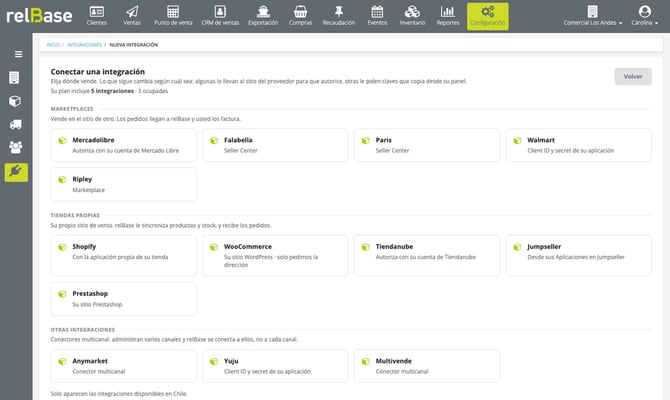Open the sidebar truck icon
This screenshot has width=670, height=400.
pyautogui.click(x=15, y=124)
